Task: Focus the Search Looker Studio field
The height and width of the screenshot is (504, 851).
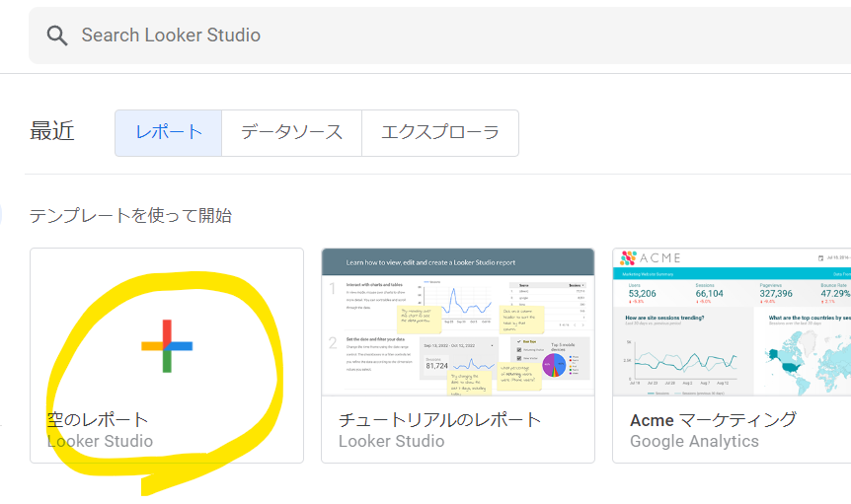Action: (439, 36)
